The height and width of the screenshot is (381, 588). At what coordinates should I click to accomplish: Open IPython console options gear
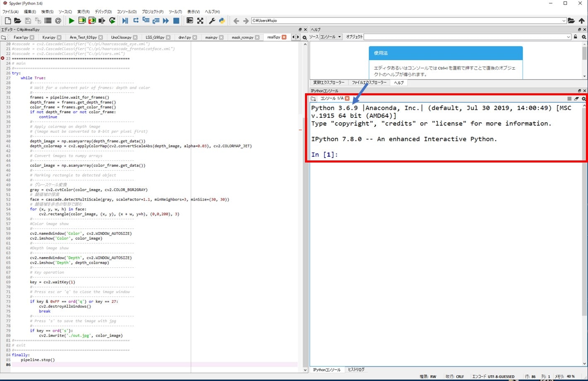coord(584,99)
